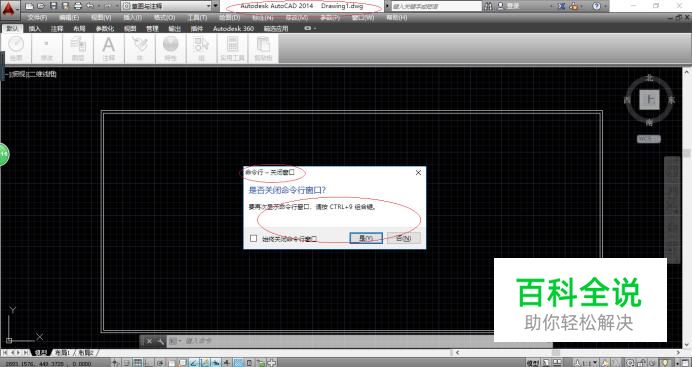Expand quick access toolbar customize arrow
The image size is (692, 367).
click(x=216, y=6)
